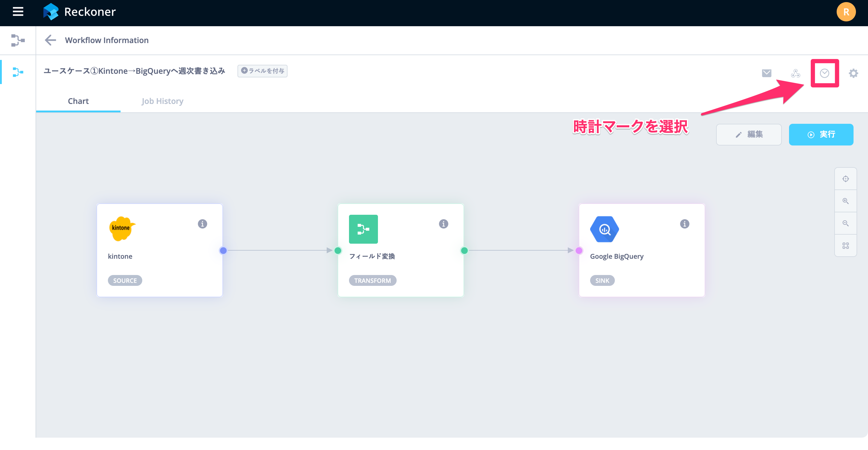
Task: Open the webhook settings icon
Action: tap(796, 73)
